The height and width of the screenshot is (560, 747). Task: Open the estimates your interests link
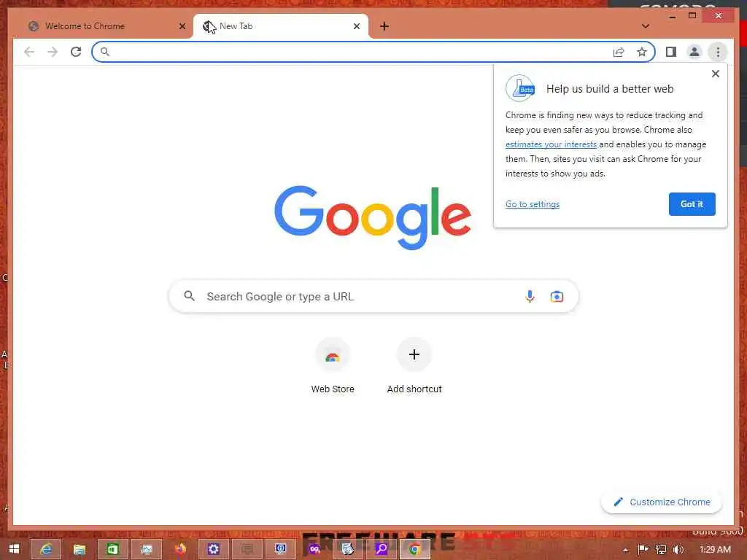[551, 144]
